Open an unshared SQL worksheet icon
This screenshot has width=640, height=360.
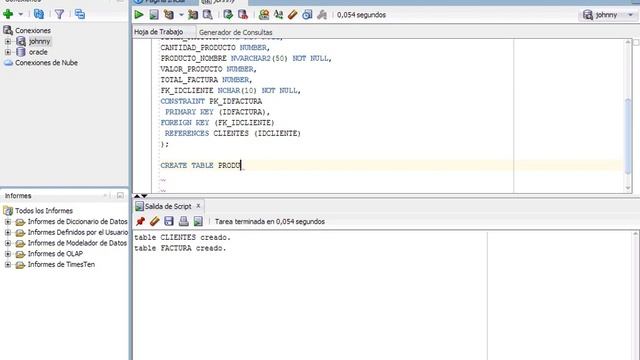(x=264, y=15)
